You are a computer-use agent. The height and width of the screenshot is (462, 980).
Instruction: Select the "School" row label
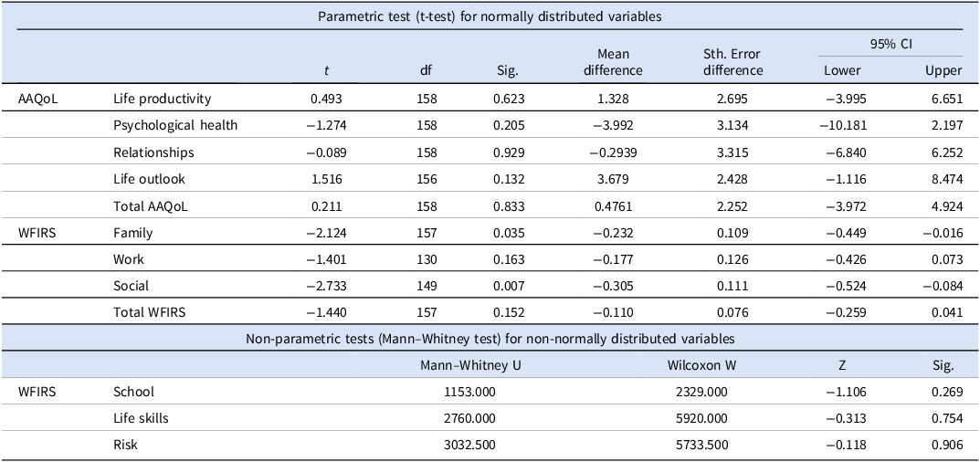pyautogui.click(x=133, y=392)
